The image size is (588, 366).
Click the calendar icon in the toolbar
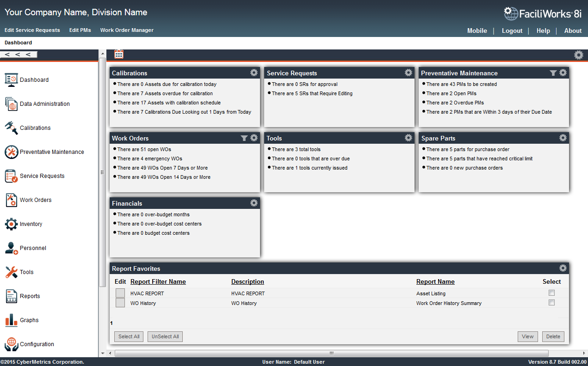pyautogui.click(x=118, y=54)
